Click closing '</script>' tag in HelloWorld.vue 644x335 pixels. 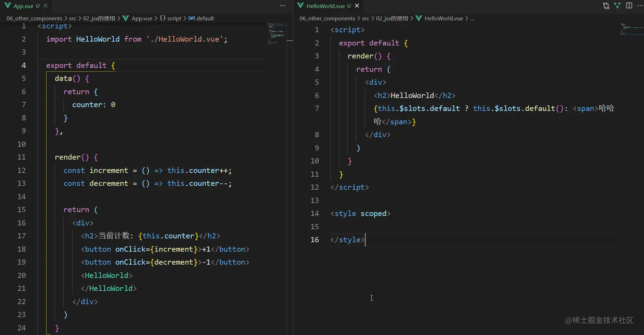(x=350, y=188)
